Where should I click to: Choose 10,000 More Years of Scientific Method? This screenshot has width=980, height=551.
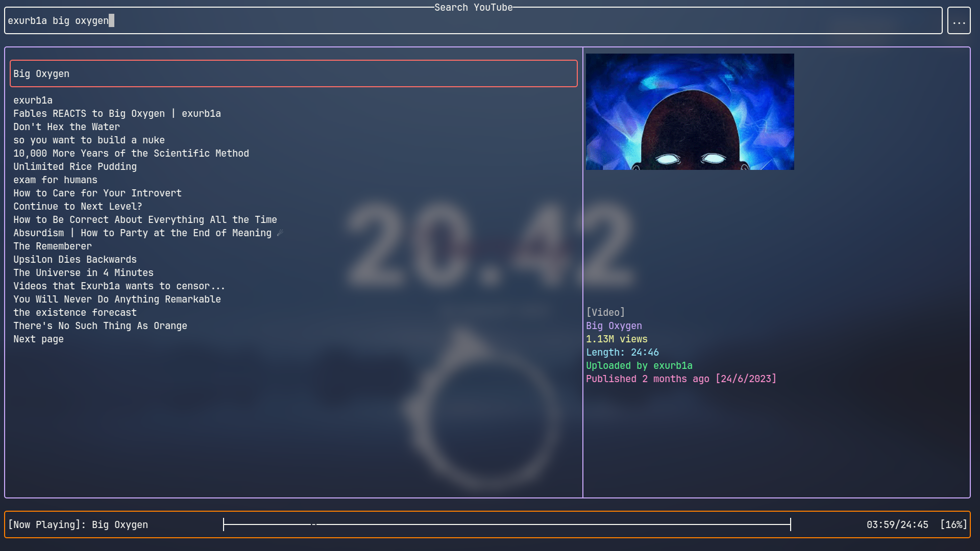[x=131, y=154]
